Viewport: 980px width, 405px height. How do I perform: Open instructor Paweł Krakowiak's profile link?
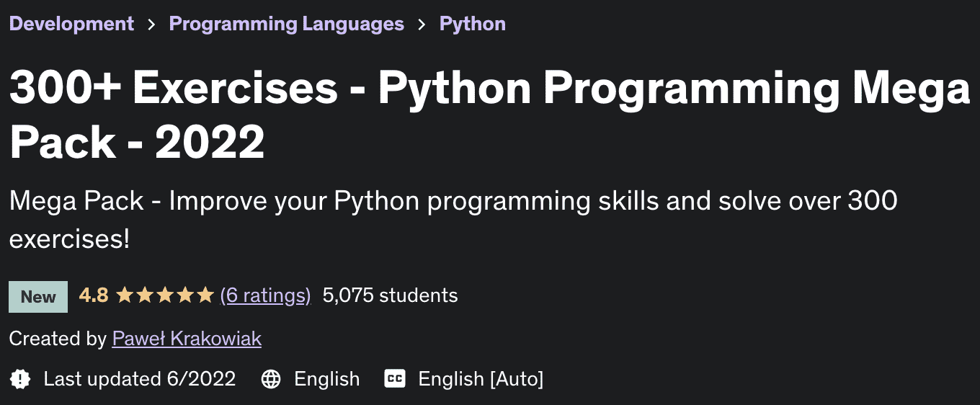[x=187, y=339]
